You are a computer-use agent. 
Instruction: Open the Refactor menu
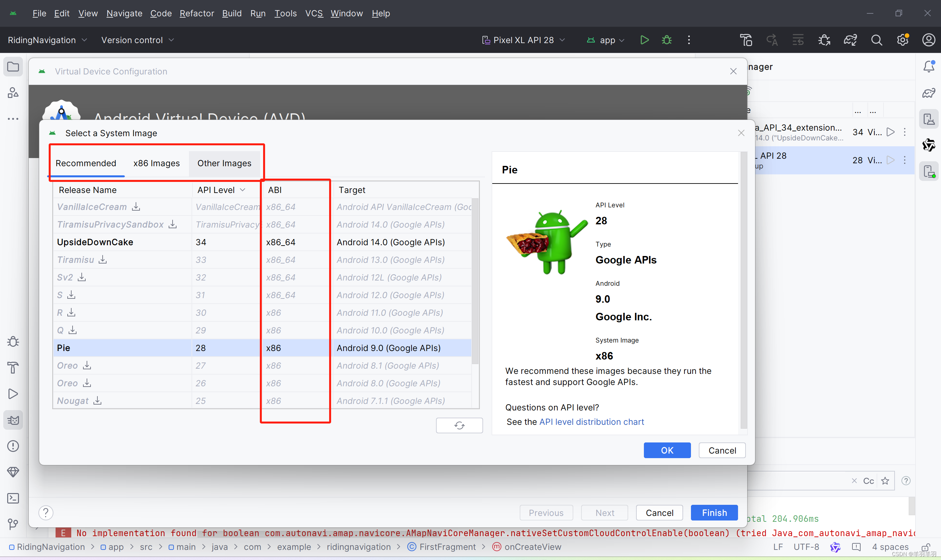click(x=197, y=13)
